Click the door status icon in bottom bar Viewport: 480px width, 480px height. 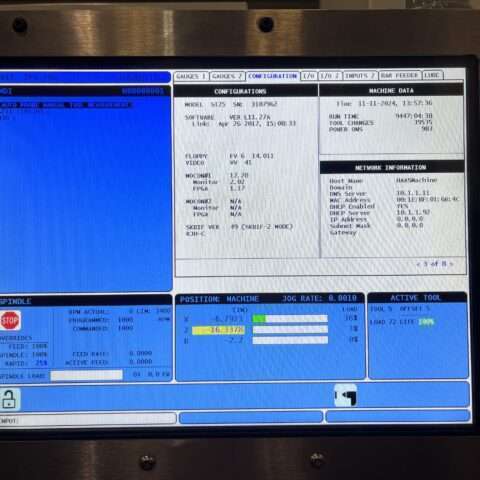point(346,395)
